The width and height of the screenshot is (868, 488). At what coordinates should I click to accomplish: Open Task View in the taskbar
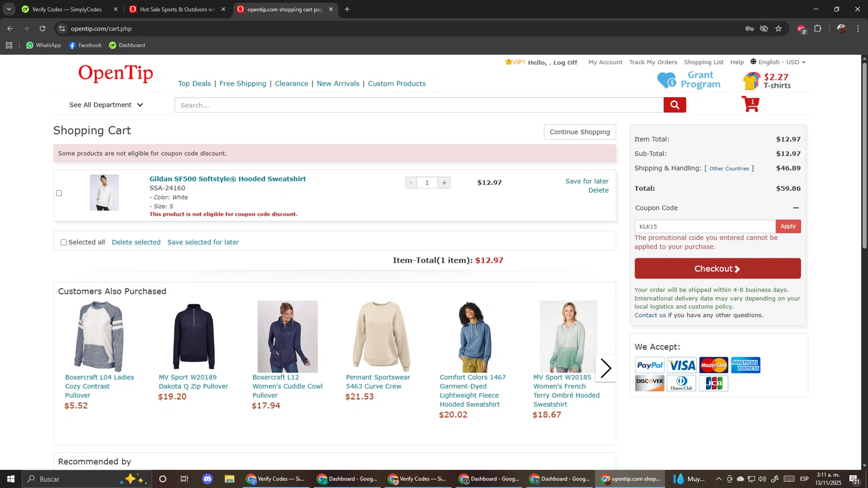185,479
